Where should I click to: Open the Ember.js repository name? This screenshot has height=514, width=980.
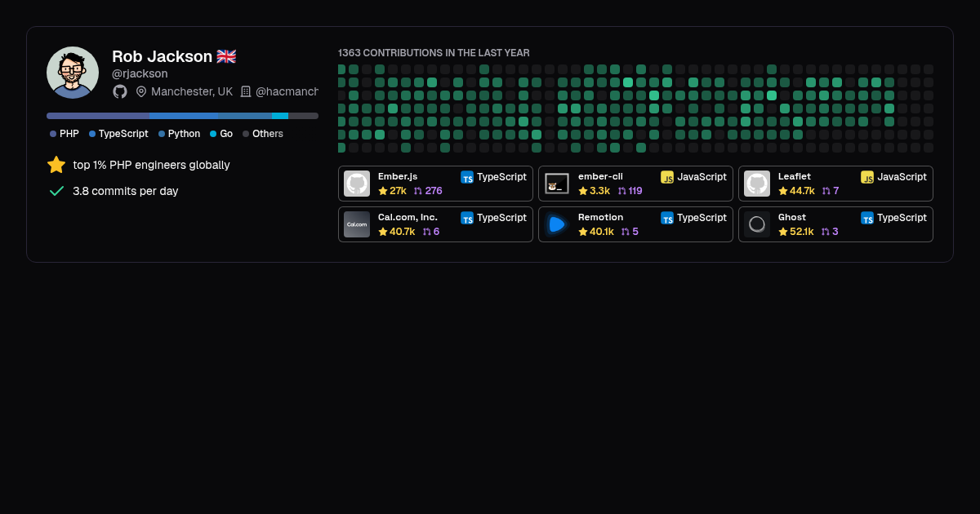(398, 176)
